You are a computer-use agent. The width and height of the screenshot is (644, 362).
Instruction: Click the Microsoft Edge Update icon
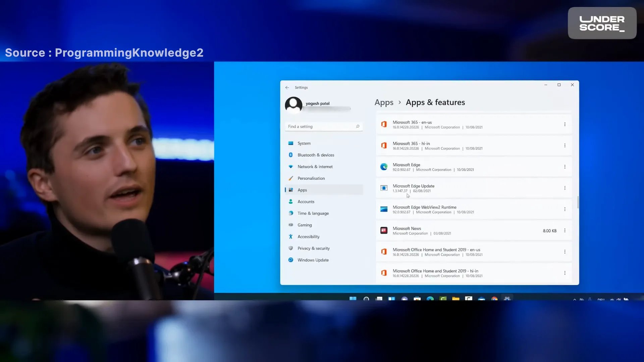[384, 188]
